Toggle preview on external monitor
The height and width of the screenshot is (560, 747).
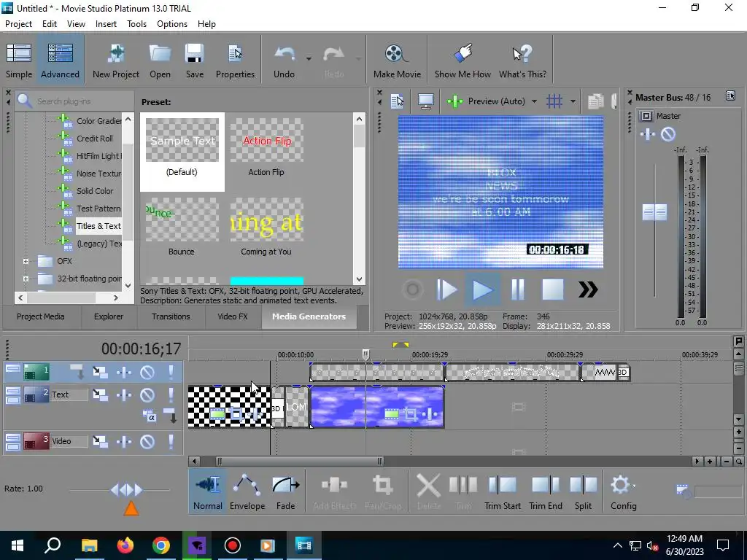(425, 101)
